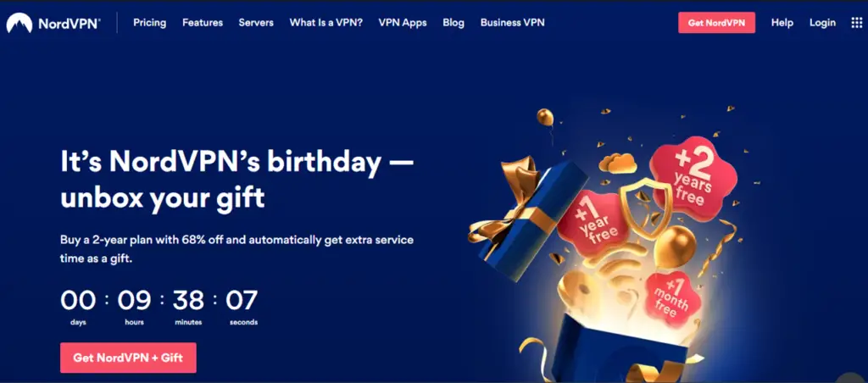The height and width of the screenshot is (383, 868).
Task: Go to the Servers page
Action: (256, 23)
